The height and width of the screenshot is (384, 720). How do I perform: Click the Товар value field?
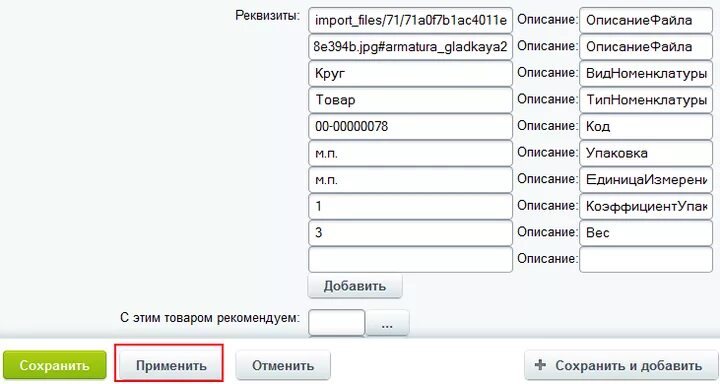coord(411,100)
